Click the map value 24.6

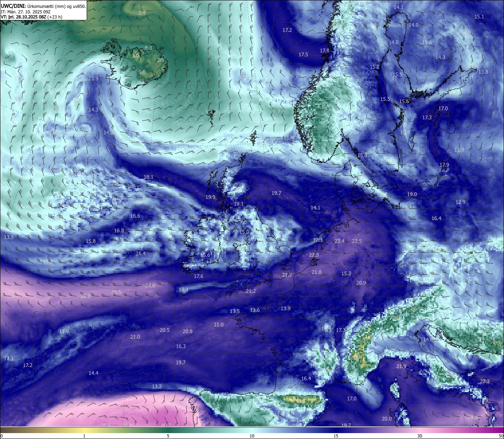coord(150,285)
